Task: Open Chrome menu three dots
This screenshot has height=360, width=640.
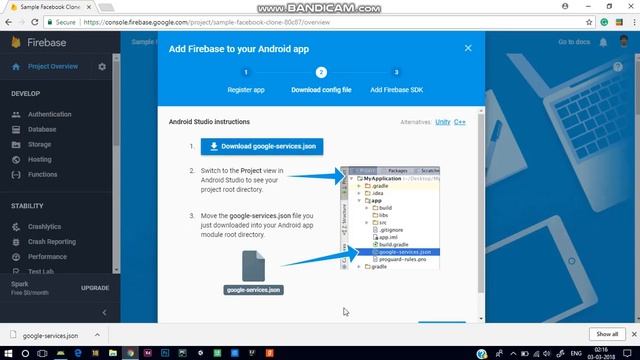Action: 634,22
